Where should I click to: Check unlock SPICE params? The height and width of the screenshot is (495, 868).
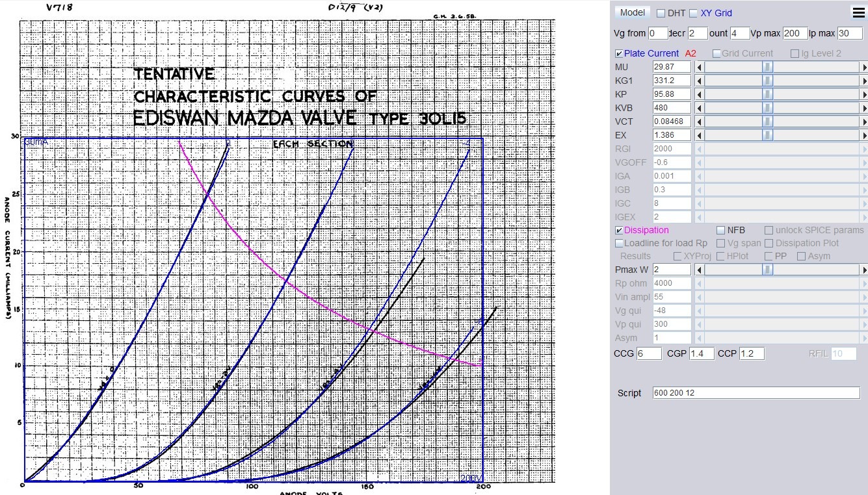[769, 230]
